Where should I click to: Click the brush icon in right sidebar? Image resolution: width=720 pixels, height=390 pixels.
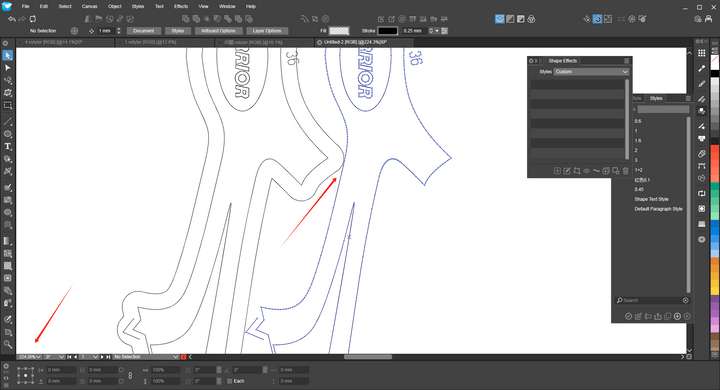[702, 84]
